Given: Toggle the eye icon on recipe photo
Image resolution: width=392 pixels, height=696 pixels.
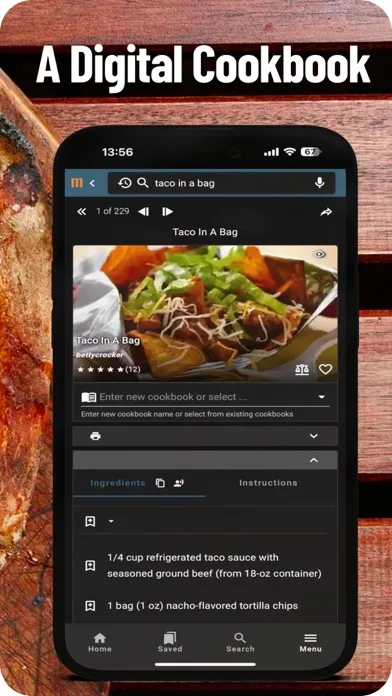Looking at the screenshot, I should tap(320, 254).
